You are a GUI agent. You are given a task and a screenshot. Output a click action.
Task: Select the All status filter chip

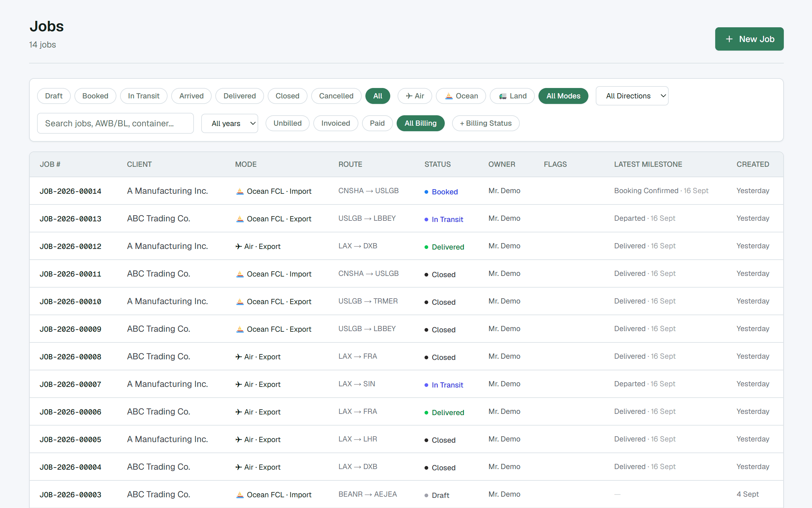coord(378,96)
